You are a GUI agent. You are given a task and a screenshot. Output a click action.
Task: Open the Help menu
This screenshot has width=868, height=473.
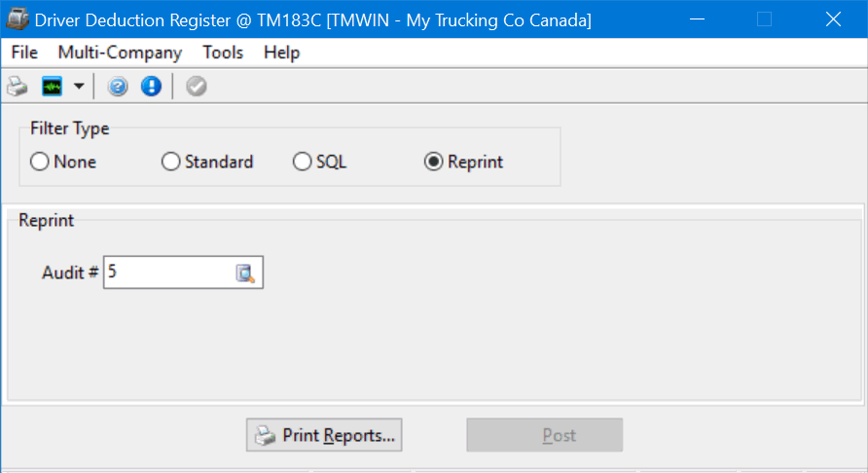(x=282, y=53)
